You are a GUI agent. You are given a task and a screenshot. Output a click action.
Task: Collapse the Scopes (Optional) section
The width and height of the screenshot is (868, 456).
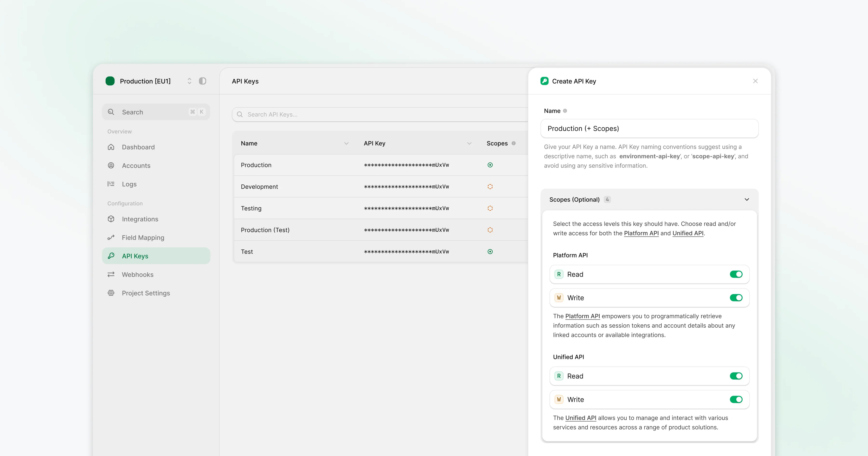(x=747, y=199)
